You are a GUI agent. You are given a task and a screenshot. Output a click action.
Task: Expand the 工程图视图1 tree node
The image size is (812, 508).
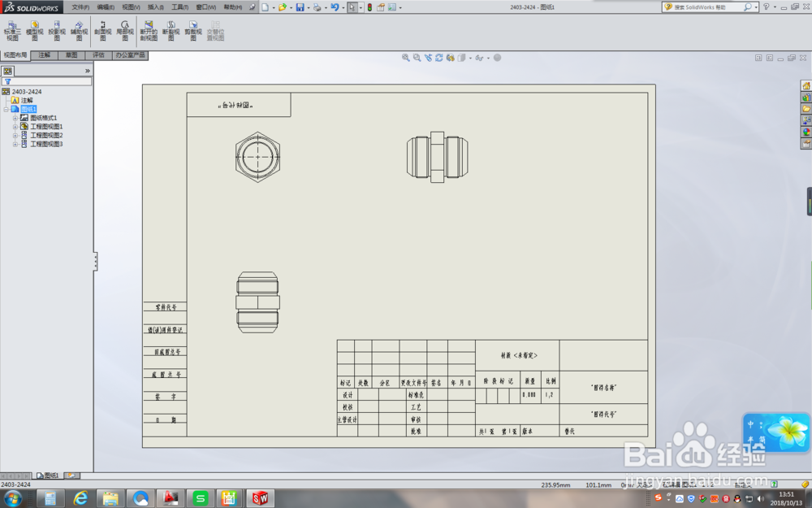(x=15, y=127)
